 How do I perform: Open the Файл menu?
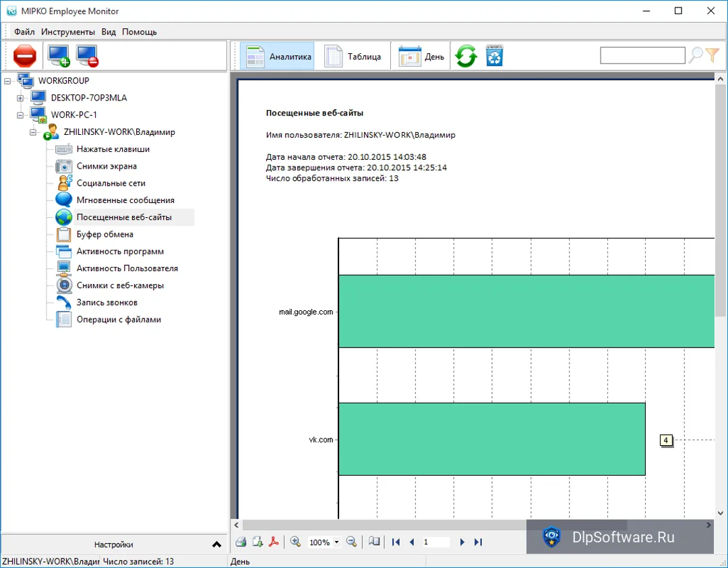[24, 32]
